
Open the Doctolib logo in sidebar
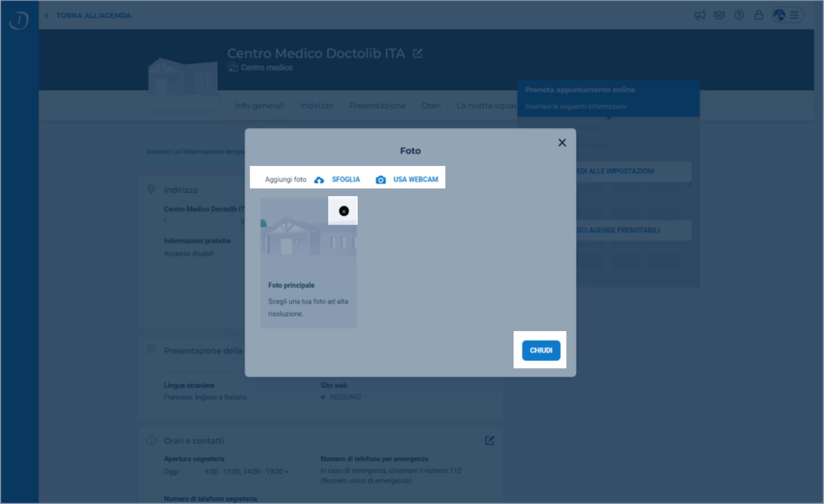19,20
